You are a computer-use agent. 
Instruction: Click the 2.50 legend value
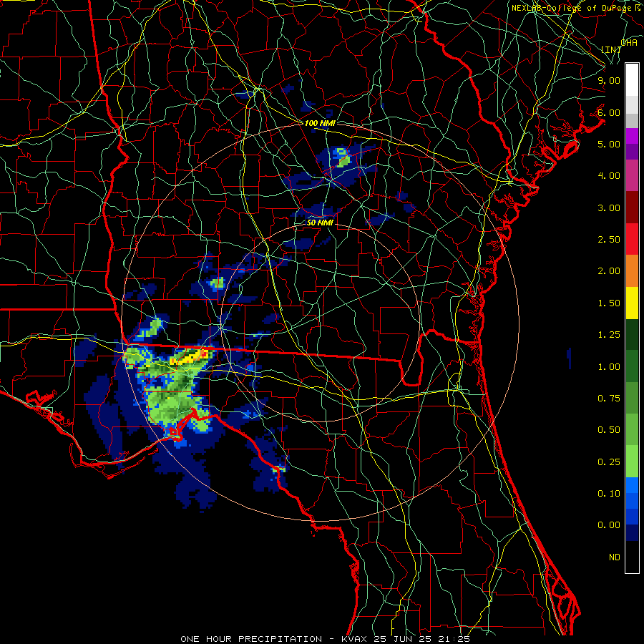(609, 240)
